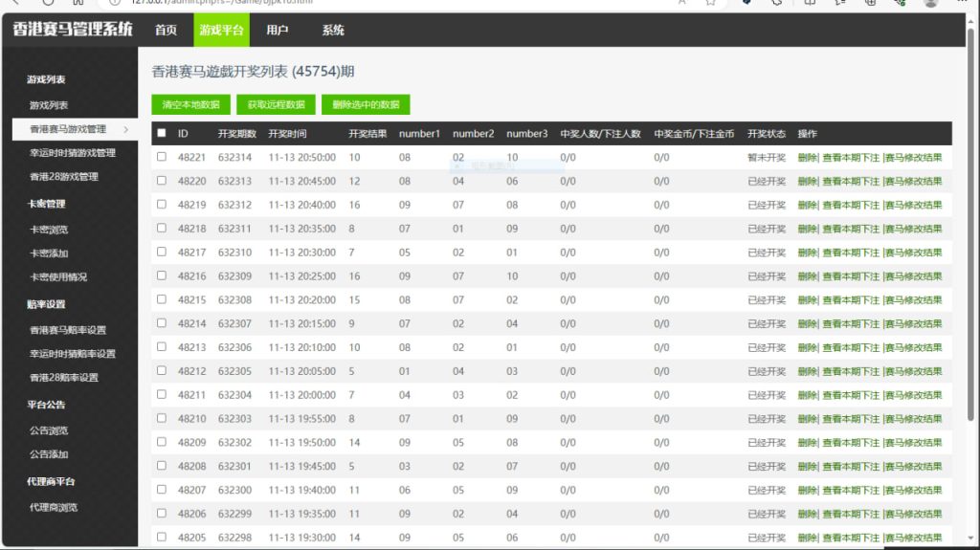This screenshot has height=550, width=980.
Task: Click the 暂未开奖 status on row 48221
Action: pyautogui.click(x=767, y=158)
